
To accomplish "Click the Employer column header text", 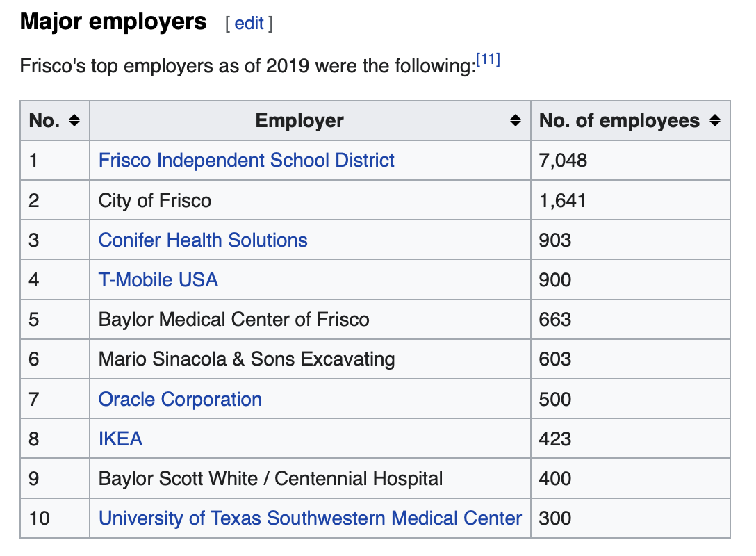I will [299, 120].
